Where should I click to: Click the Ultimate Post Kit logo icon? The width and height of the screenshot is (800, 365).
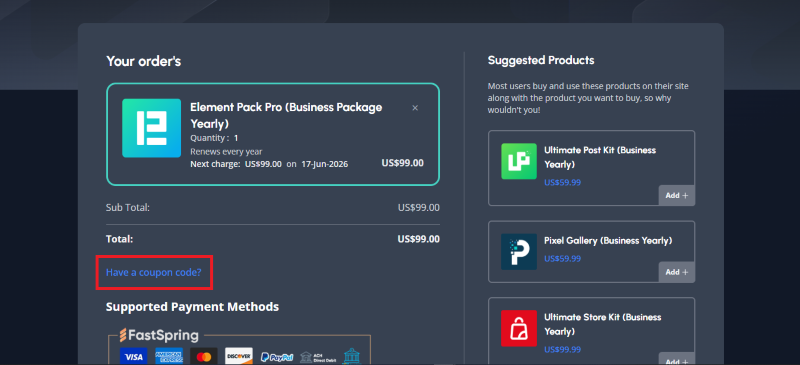[519, 161]
